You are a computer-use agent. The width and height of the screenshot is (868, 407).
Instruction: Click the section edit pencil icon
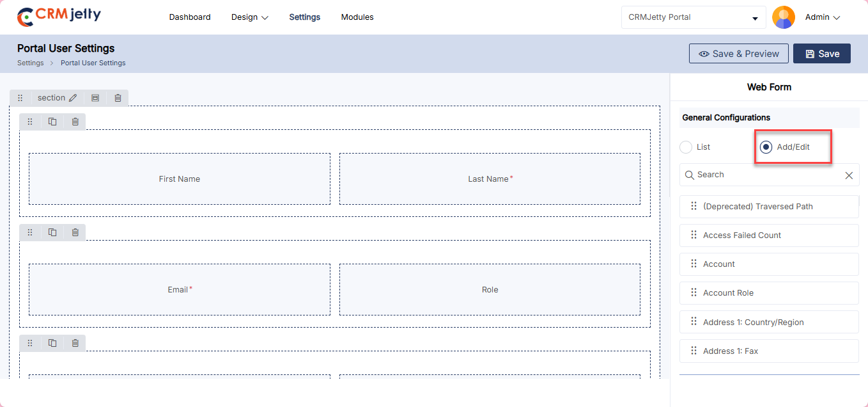tap(73, 98)
